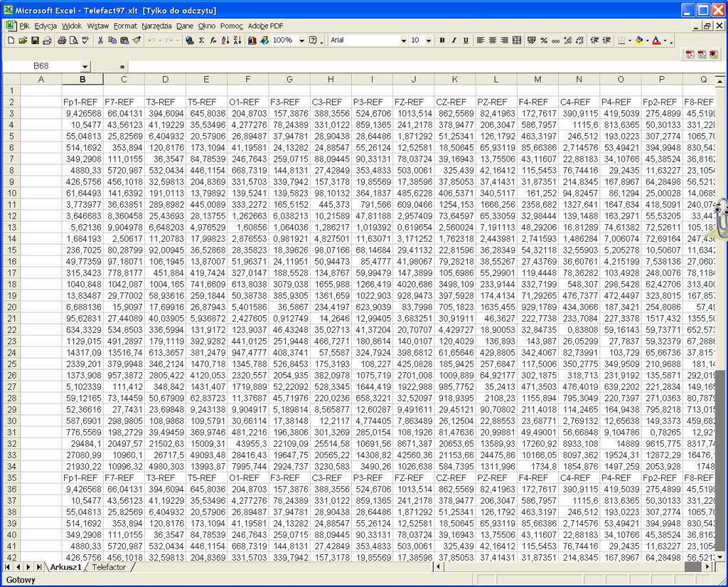The width and height of the screenshot is (728, 587).
Task: Toggle Align Left
Action: (481, 41)
